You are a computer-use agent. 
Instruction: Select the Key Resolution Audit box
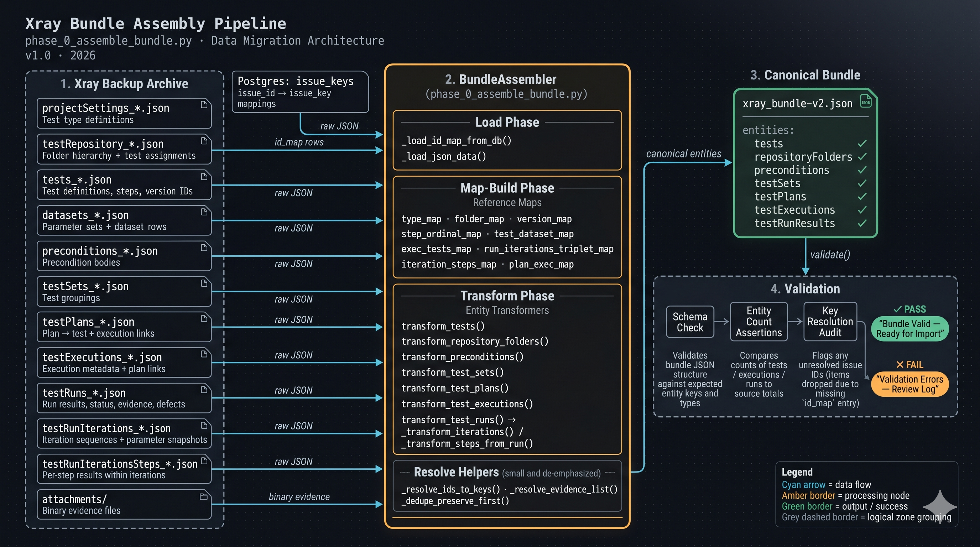[x=830, y=322]
